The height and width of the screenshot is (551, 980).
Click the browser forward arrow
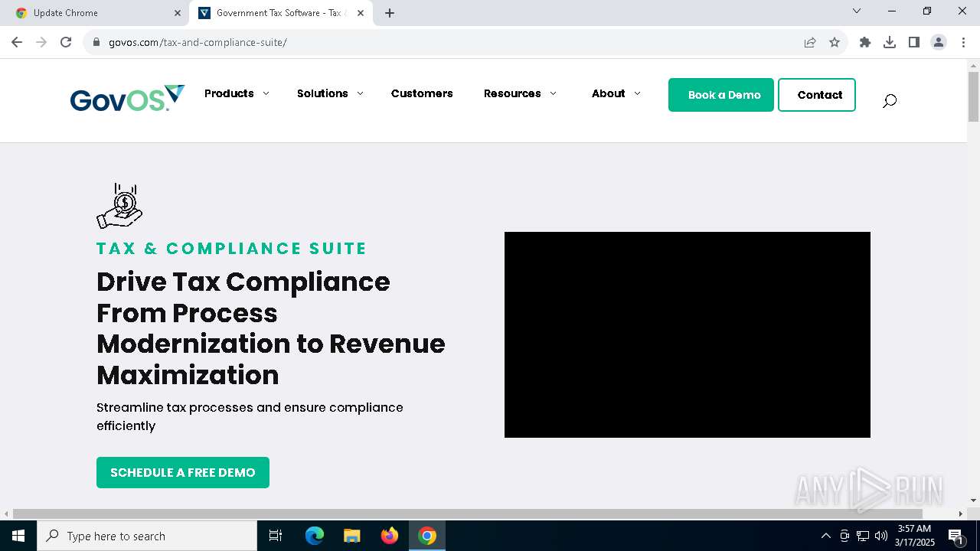41,42
